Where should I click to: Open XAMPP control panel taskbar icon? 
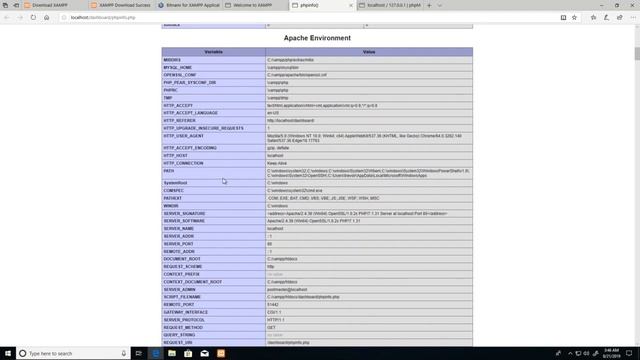221,353
